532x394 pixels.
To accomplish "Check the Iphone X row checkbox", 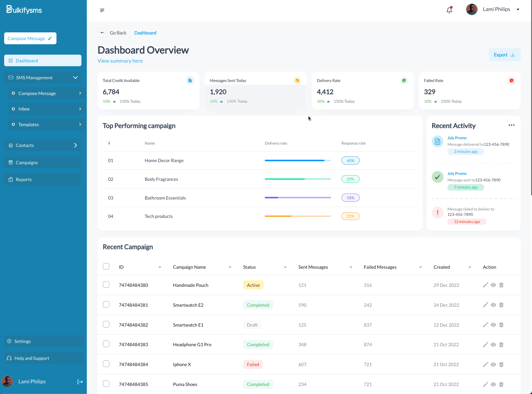I will [106, 364].
